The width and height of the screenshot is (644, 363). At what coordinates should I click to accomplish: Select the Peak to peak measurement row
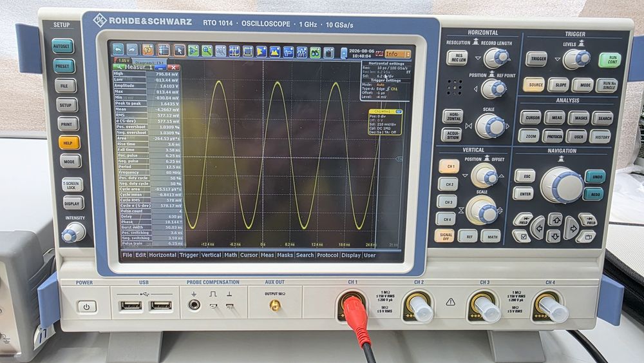(147, 104)
